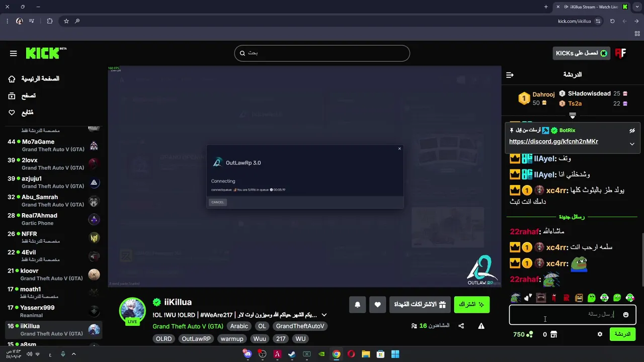The image size is (644, 362).
Task: Reload the page in Chrome
Action: [x=612, y=21]
